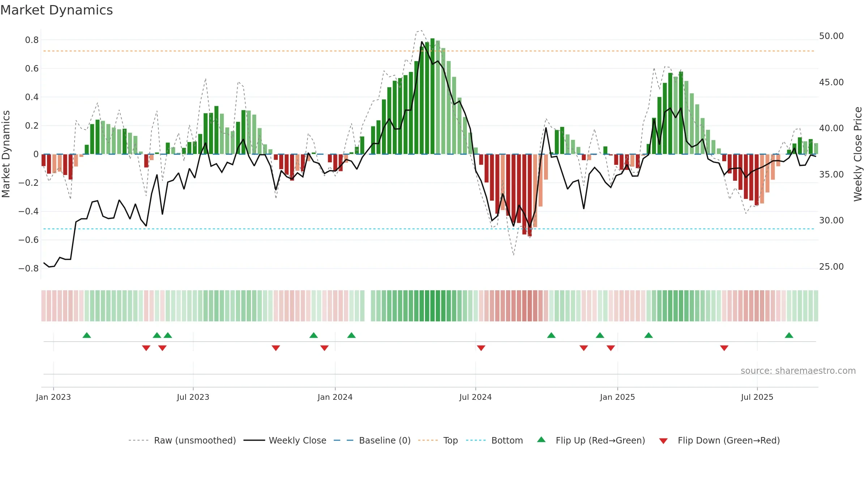Click the Jan 2024 x-axis label
This screenshot has width=868, height=488.
pyautogui.click(x=335, y=397)
